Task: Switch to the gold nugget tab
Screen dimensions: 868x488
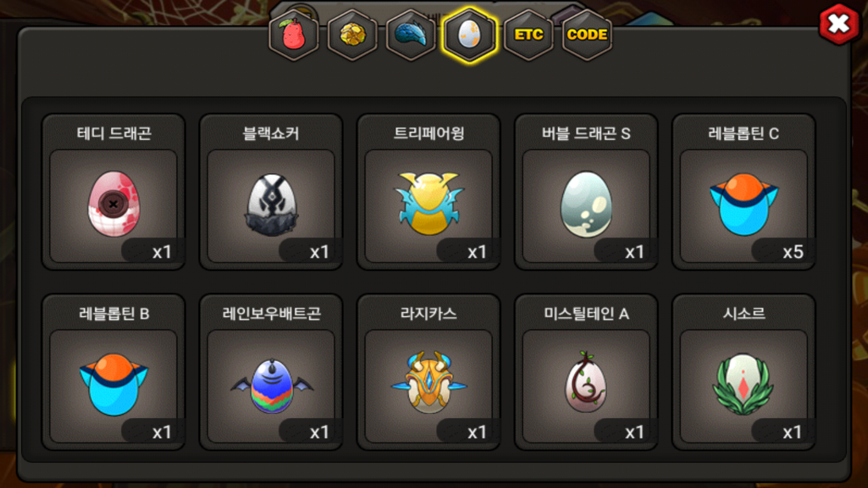Action: click(353, 35)
